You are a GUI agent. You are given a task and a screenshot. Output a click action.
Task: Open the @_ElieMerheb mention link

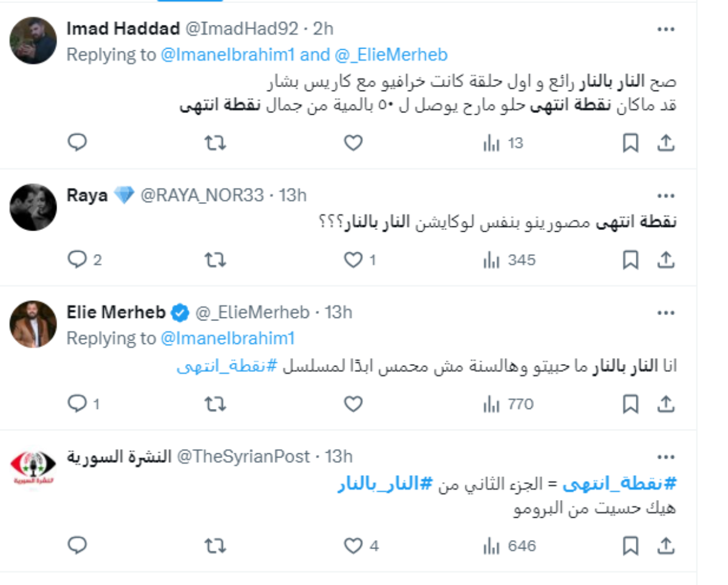point(391,55)
